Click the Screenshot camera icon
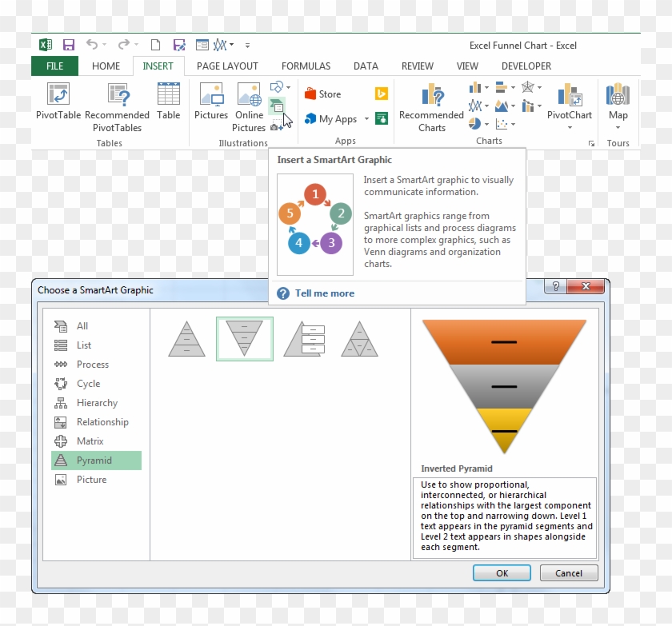 tap(277, 126)
